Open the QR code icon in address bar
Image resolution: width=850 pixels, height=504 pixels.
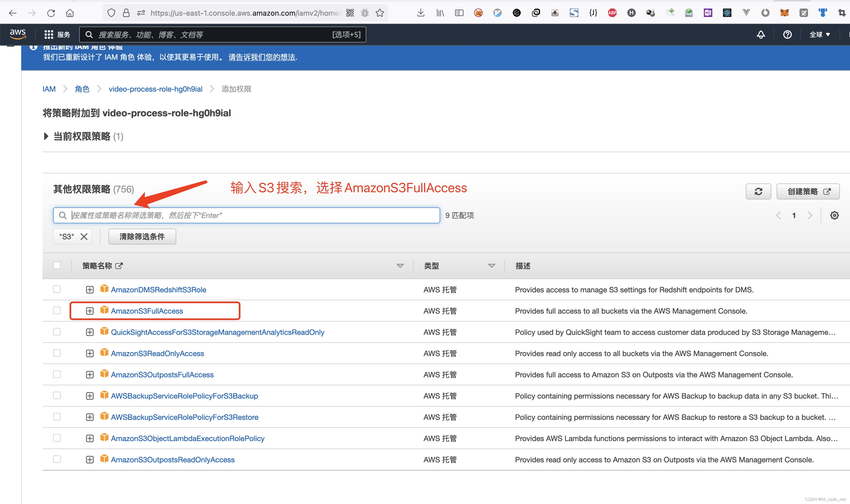coord(350,13)
